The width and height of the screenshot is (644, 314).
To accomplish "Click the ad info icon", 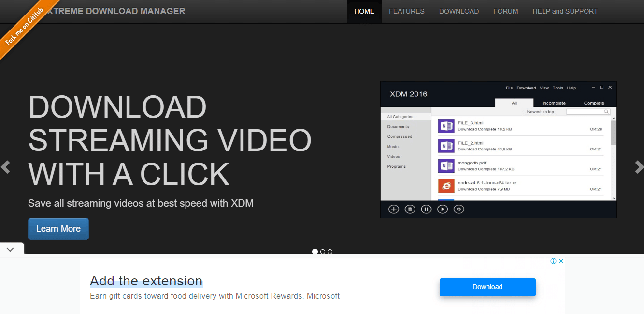I will point(553,261).
